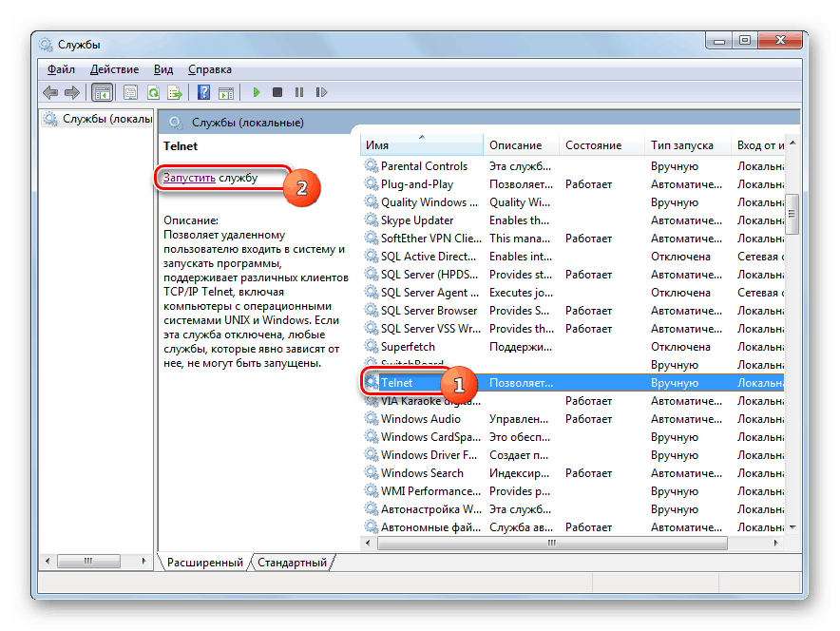The width and height of the screenshot is (840, 631).
Task: Select the Telnet service row
Action: 406,382
